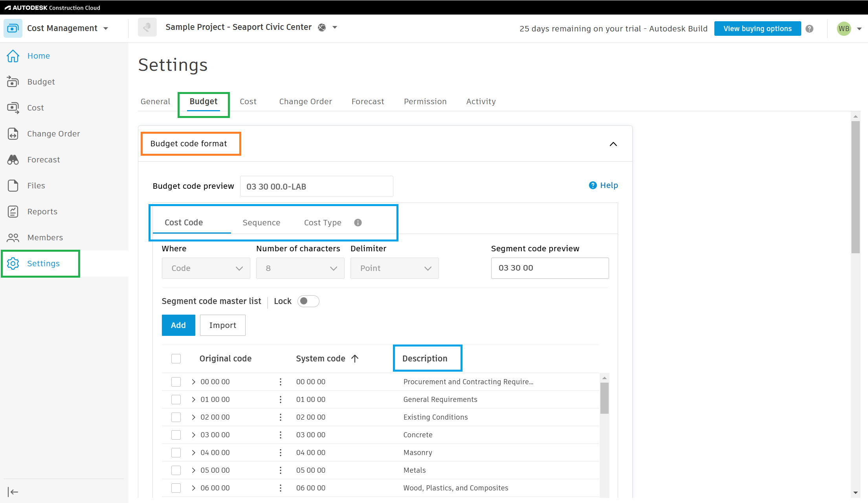Open row menu for 00 00 00
The height and width of the screenshot is (503, 868).
point(281,382)
